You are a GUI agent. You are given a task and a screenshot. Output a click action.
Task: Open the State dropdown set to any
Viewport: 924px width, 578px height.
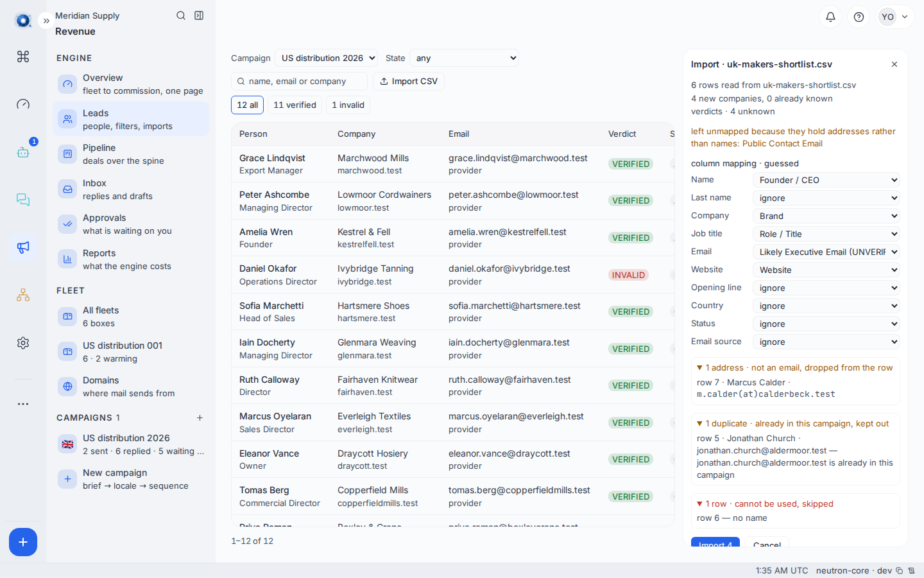[x=464, y=58]
